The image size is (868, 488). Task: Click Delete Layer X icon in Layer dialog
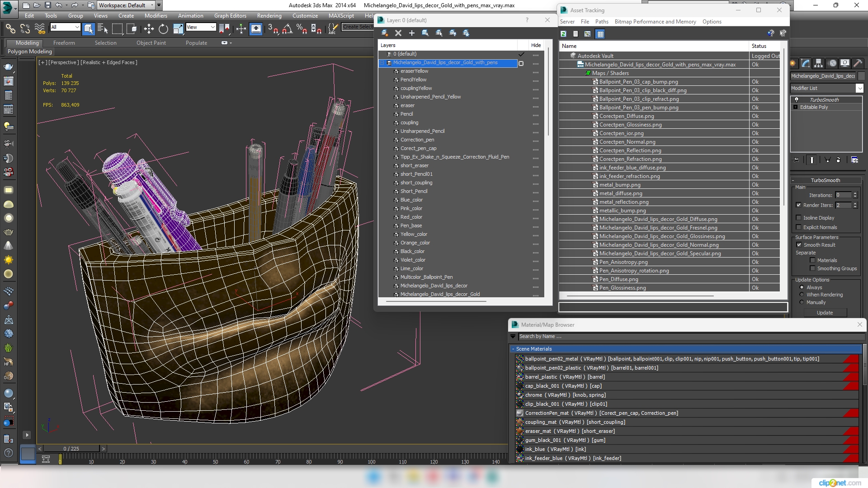coord(398,33)
